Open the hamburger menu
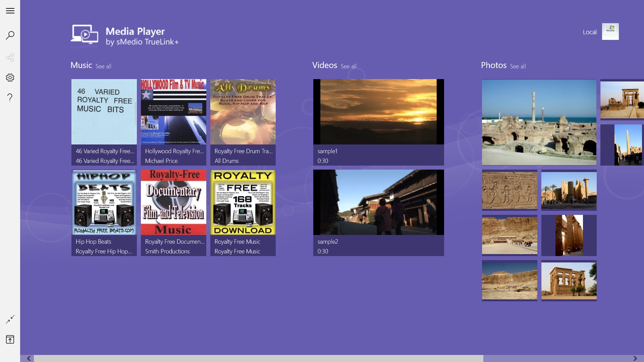The height and width of the screenshot is (362, 644). pyautogui.click(x=10, y=11)
